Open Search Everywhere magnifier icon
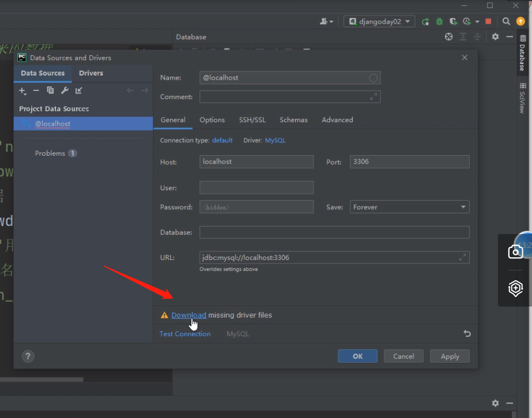The height and width of the screenshot is (418, 532). 506,22
